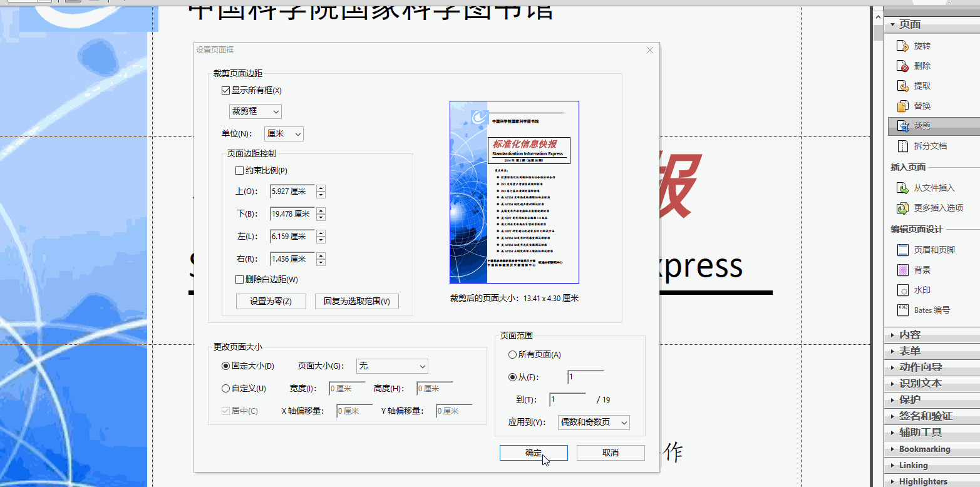Viewport: 980px width, 487px height.
Task: Click the 设置为零 button
Action: [x=271, y=301]
